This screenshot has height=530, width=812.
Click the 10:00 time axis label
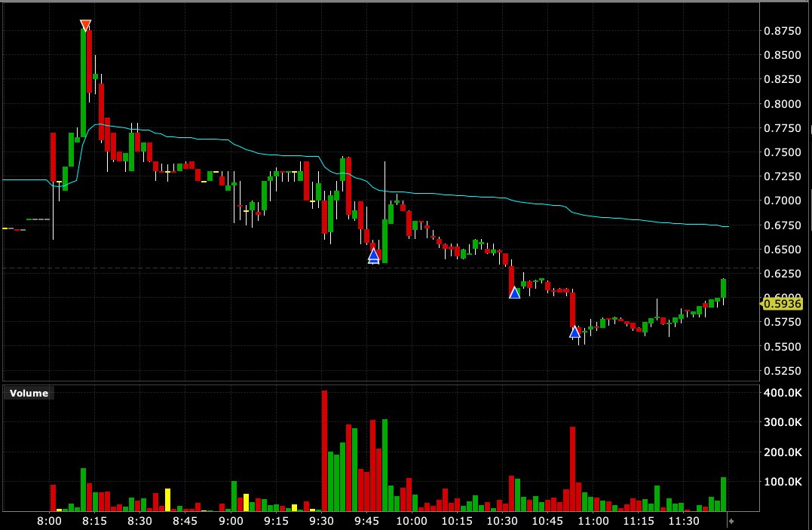pos(412,521)
